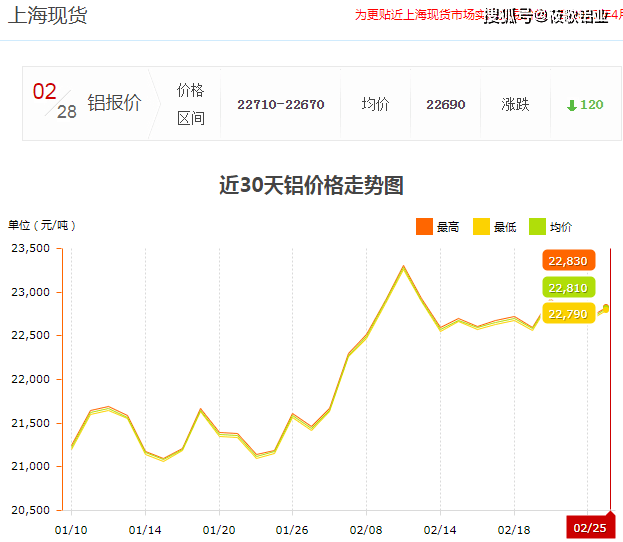Click the 02/28 date indicator
Image resolution: width=623 pixels, height=542 pixels.
click(55, 101)
